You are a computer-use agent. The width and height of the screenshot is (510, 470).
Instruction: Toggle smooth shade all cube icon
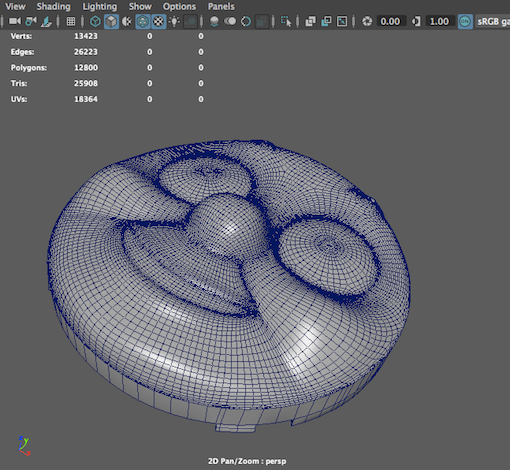click(111, 22)
